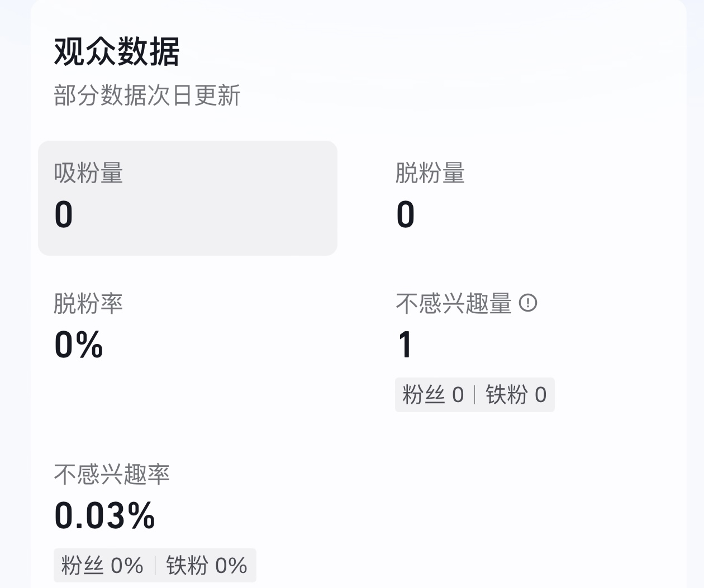Click the 0% value under 脱粉率
The height and width of the screenshot is (588, 704).
79,344
